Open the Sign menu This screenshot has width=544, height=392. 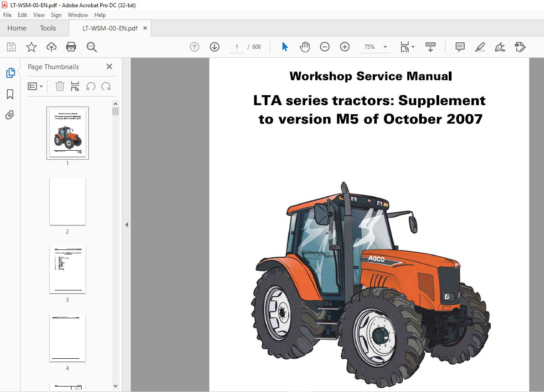coord(56,15)
